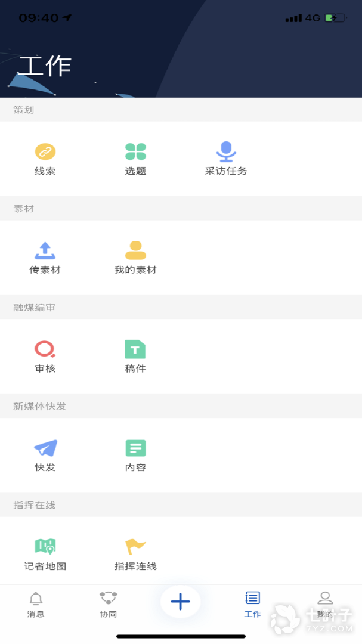The image size is (362, 644).
Task: Tap the 选题 four-leaf clover icon
Action: tap(135, 152)
